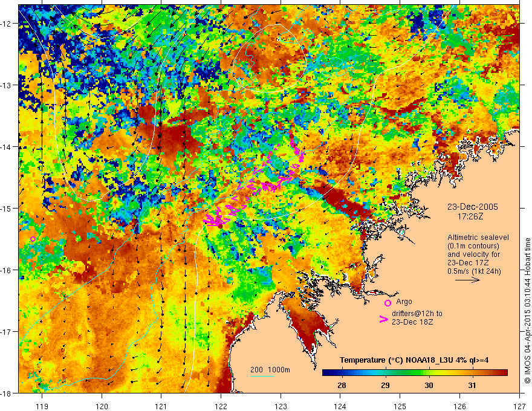The image size is (532, 411).
Task: Select the dark red end of temperature colorbar
Action: pos(504,373)
